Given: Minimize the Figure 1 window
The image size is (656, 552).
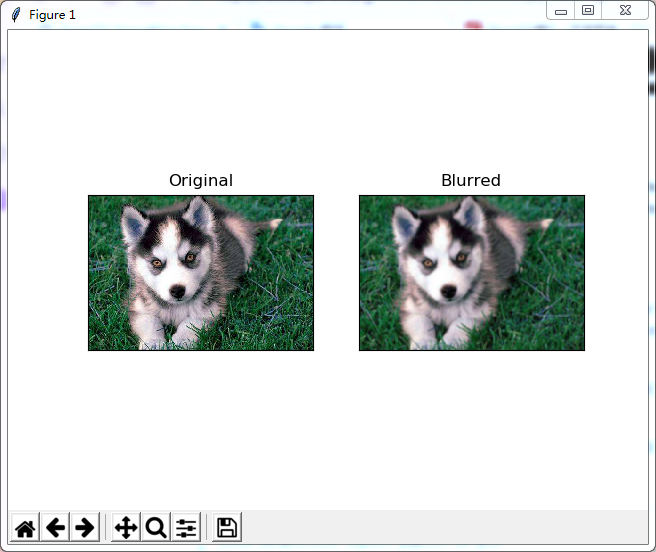Looking at the screenshot, I should (561, 10).
